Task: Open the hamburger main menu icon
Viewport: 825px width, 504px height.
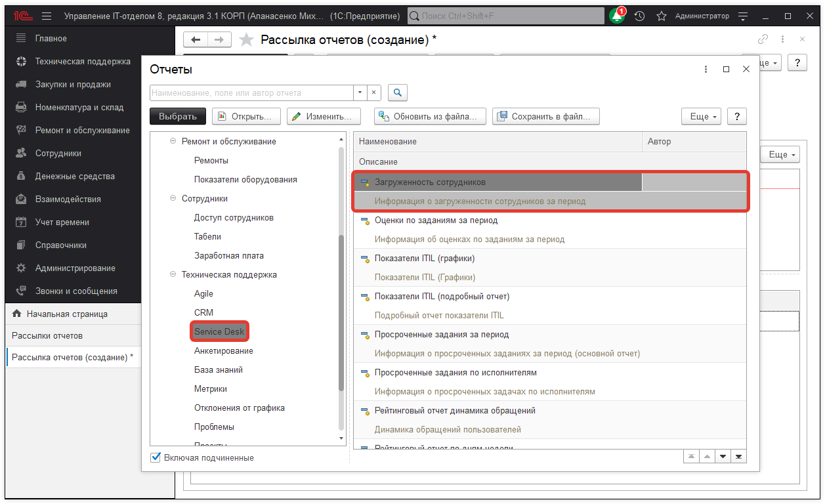Action: tap(47, 16)
